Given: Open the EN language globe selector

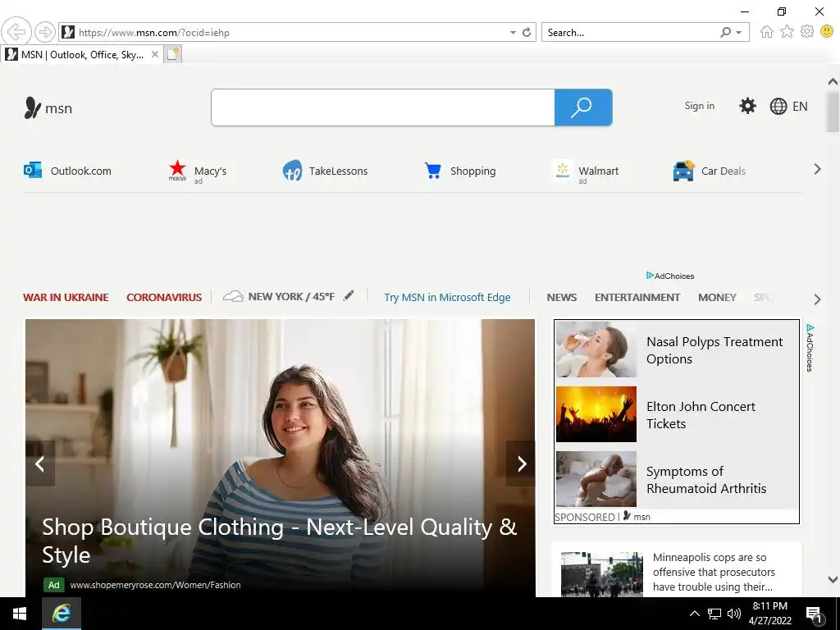Looking at the screenshot, I should point(788,106).
